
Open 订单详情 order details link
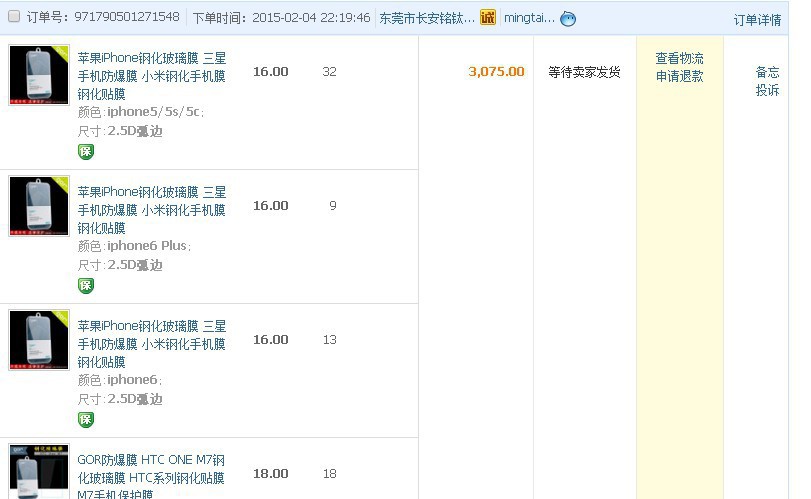click(757, 20)
